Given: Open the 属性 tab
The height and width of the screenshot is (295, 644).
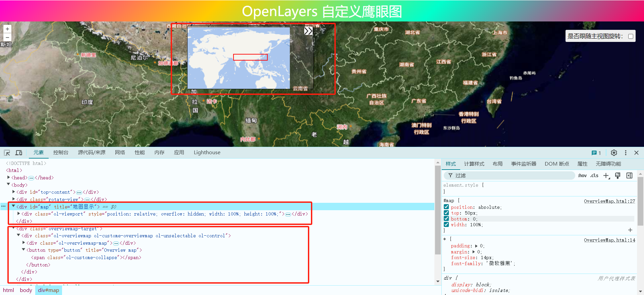Looking at the screenshot, I should pyautogui.click(x=582, y=164).
